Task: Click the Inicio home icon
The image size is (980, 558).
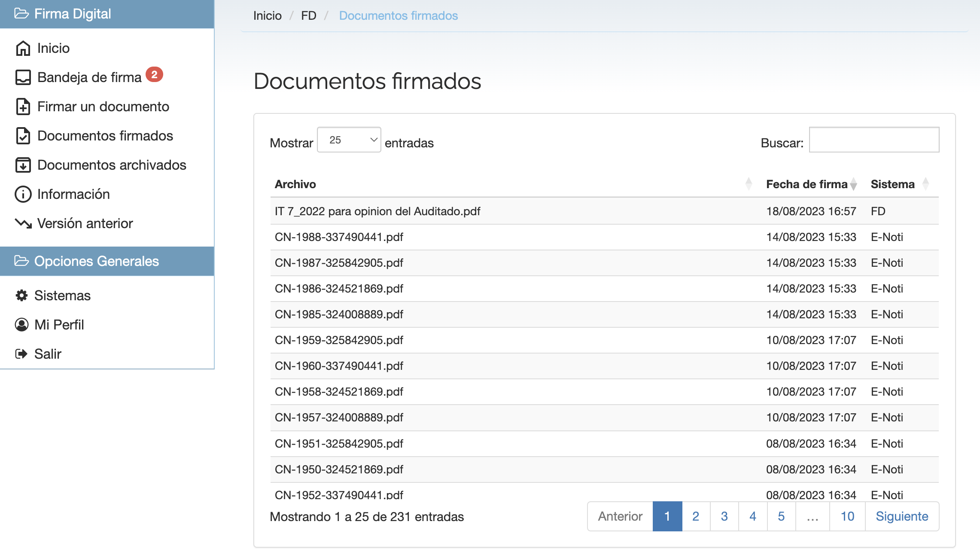Action: (x=23, y=48)
